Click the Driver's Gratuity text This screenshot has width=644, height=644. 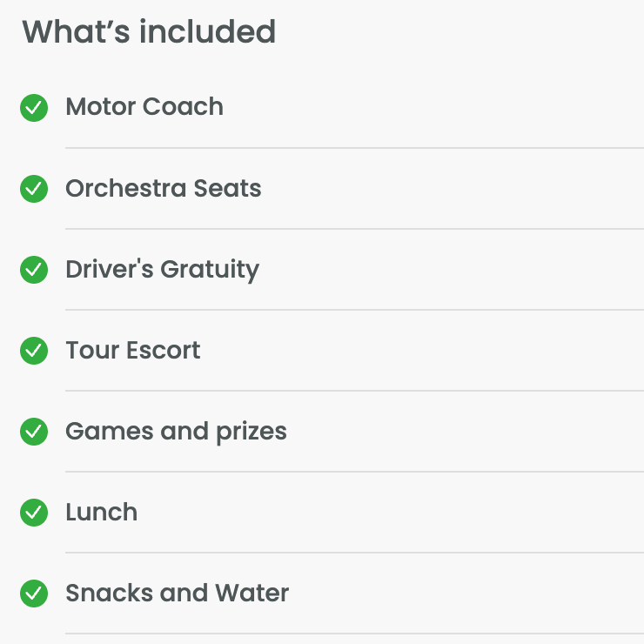163,270
